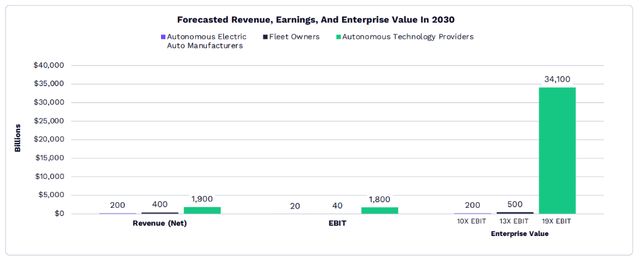Screen dimensions: 644x258
Task: Select the green EBIT bar
Action: 379,210
